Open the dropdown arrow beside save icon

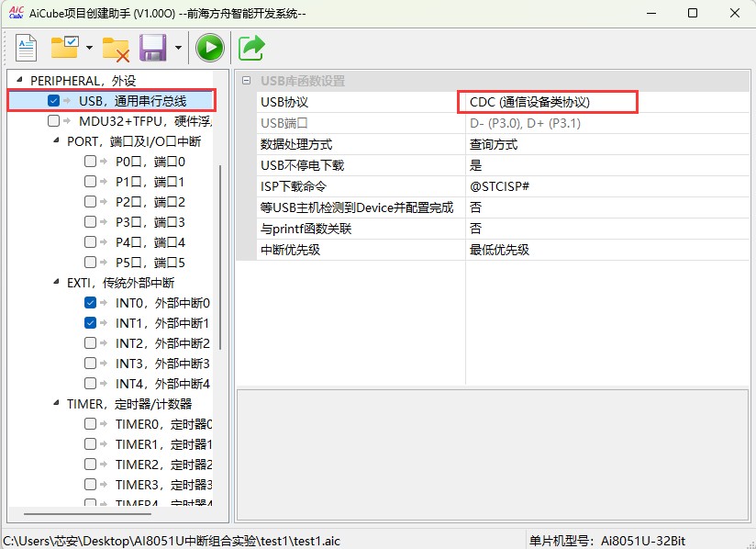[178, 47]
